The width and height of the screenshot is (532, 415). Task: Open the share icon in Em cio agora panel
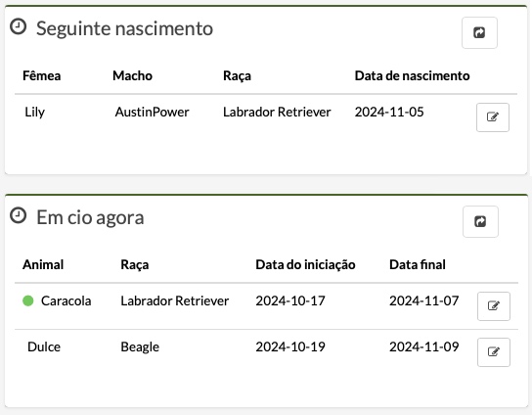pyautogui.click(x=480, y=221)
